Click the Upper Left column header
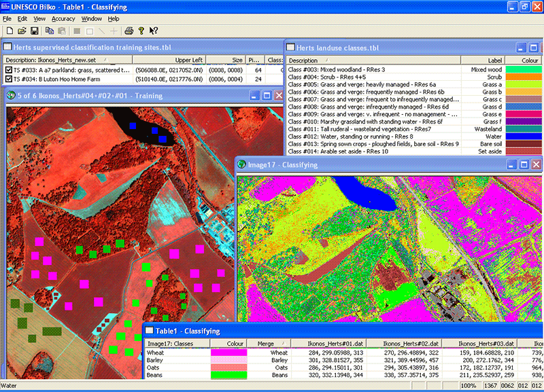544x392 pixels. pos(169,60)
